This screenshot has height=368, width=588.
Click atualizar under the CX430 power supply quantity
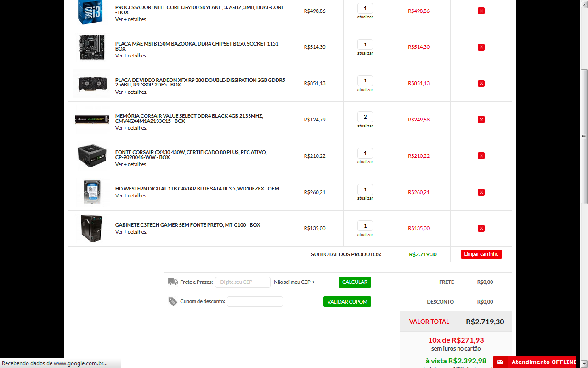point(365,162)
